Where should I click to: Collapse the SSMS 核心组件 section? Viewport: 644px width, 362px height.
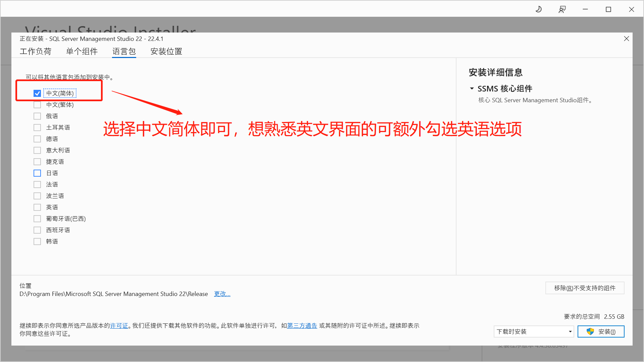pyautogui.click(x=472, y=88)
